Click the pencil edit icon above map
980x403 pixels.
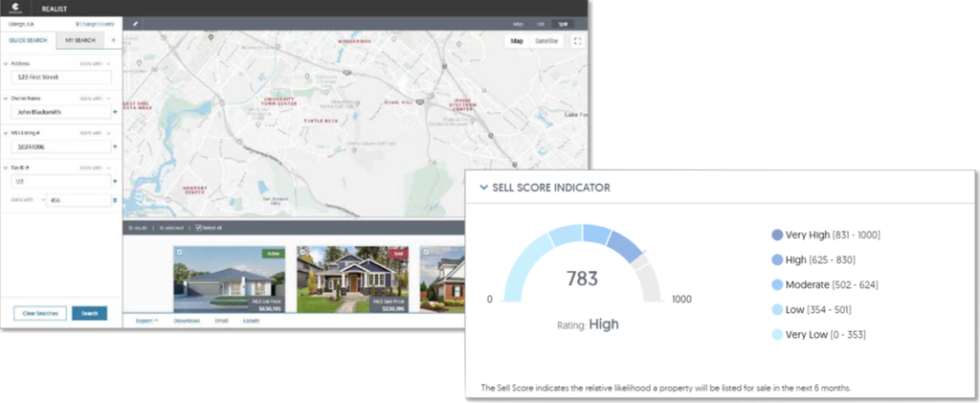[x=135, y=22]
